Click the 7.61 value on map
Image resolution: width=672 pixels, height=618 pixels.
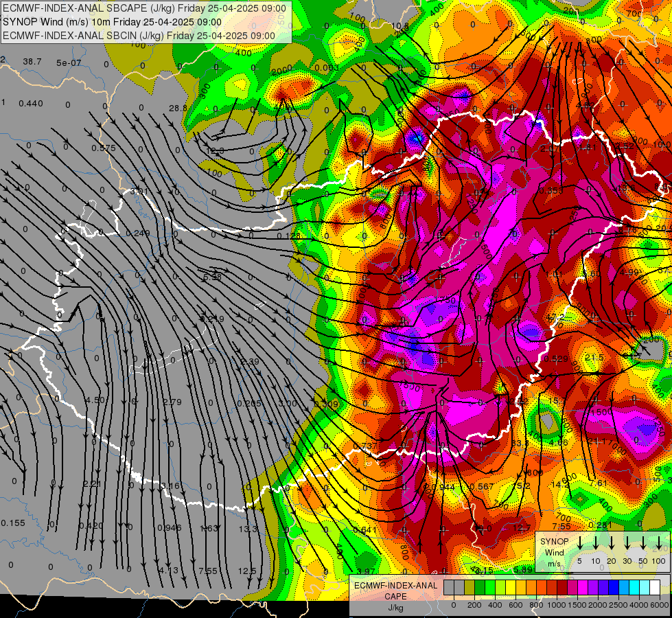click(599, 483)
